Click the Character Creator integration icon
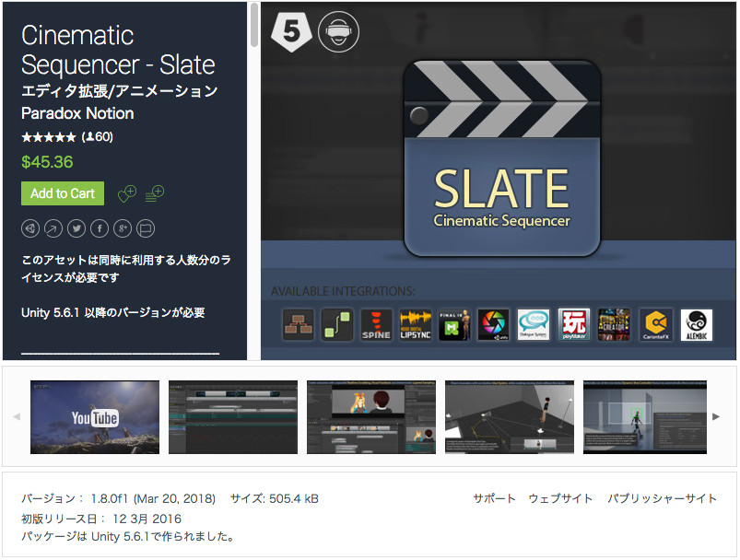The image size is (740, 560). click(614, 324)
